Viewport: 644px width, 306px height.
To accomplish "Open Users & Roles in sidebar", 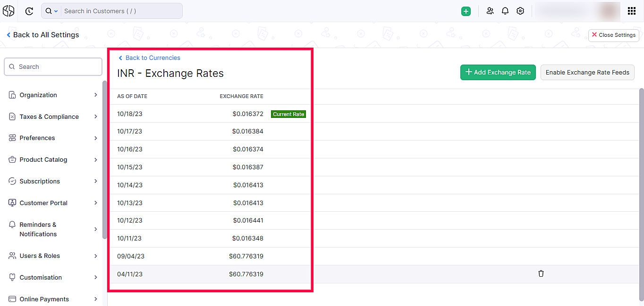I will pyautogui.click(x=40, y=256).
